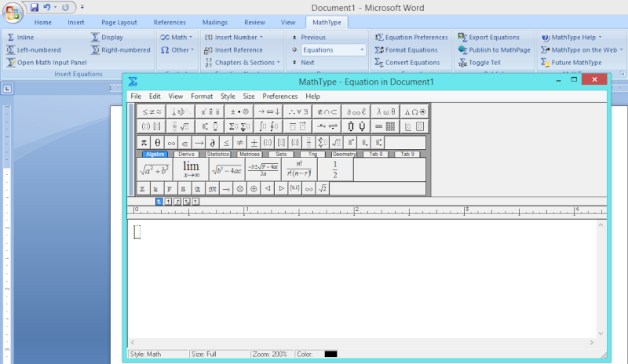
Task: Switch to the Matrices tab
Action: click(x=250, y=155)
